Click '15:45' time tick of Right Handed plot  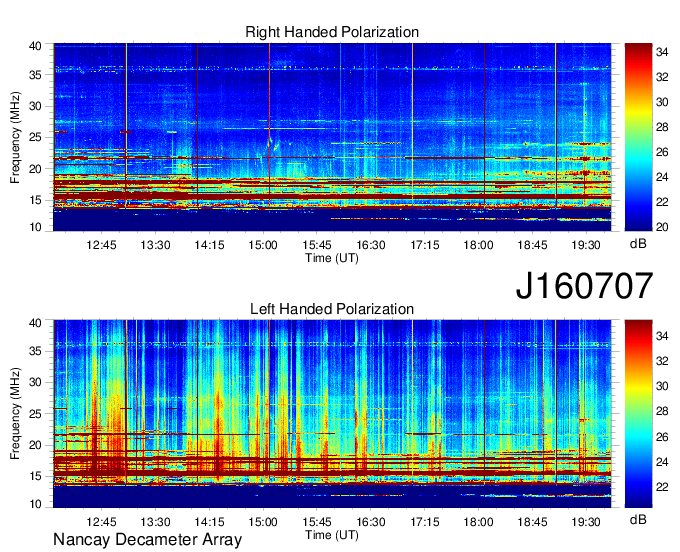coord(317,245)
